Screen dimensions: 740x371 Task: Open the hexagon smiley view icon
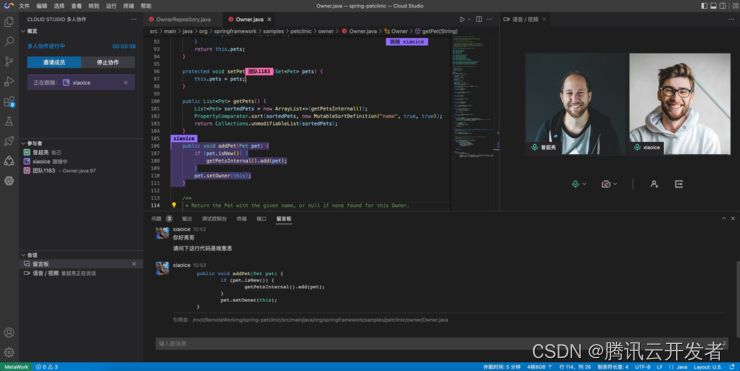pyautogui.click(x=9, y=181)
